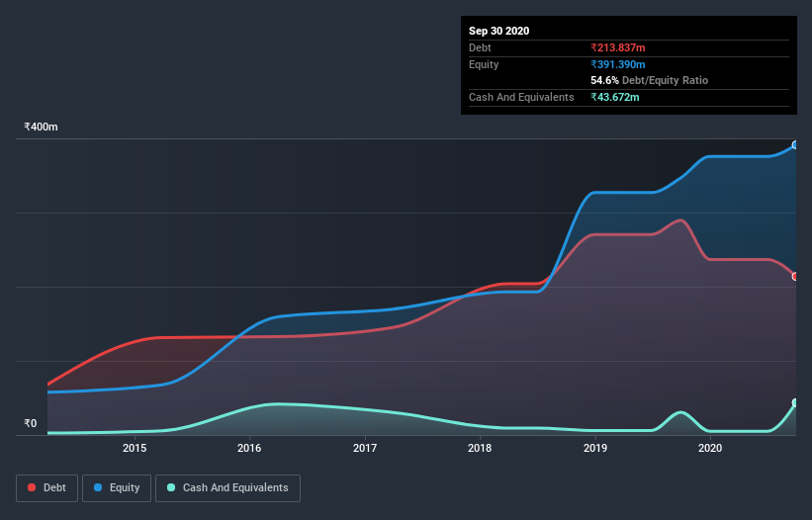Toggle the Equity series legend button

point(117,488)
